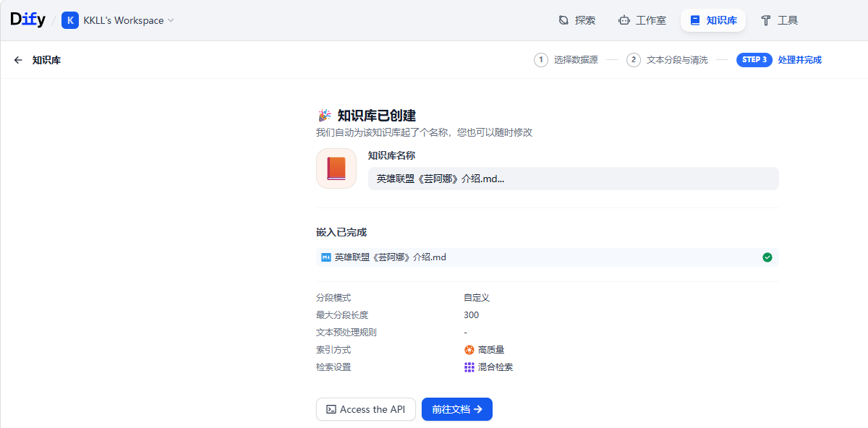Open the 工具 tab

point(779,20)
